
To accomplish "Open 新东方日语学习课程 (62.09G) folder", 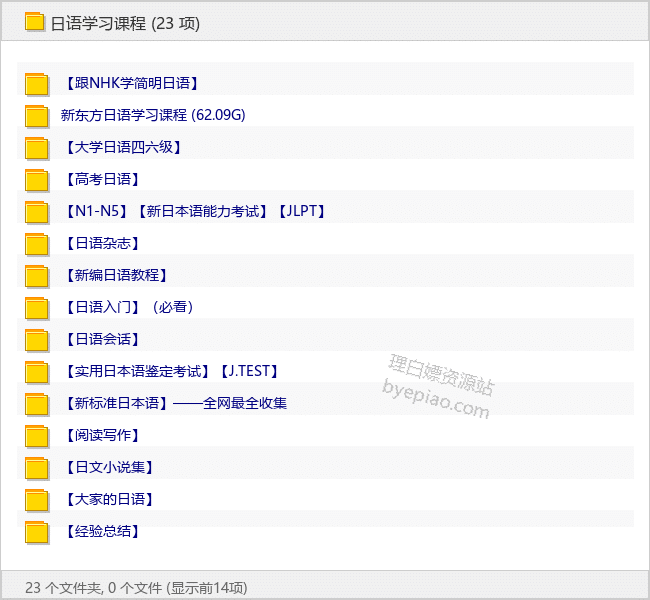I will pos(153,115).
